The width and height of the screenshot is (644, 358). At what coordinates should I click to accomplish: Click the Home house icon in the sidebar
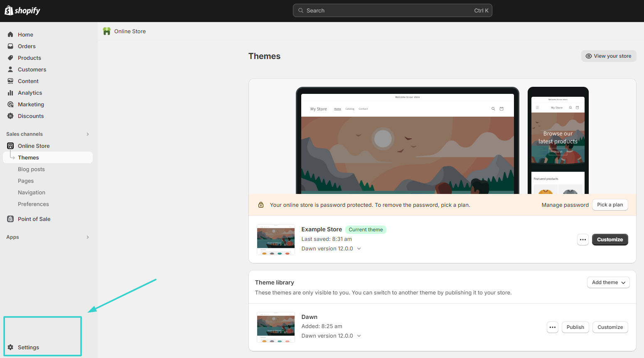click(x=10, y=34)
